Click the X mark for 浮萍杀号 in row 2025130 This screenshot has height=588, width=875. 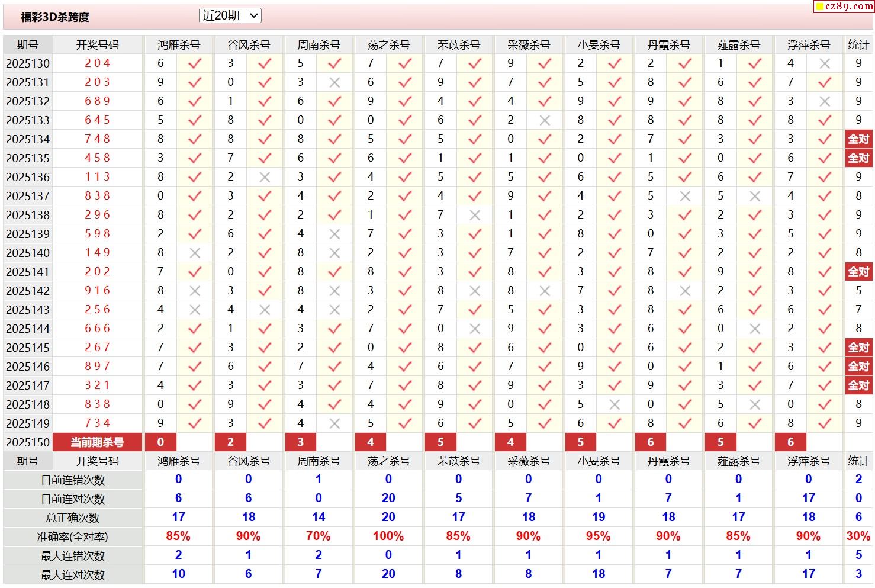825,63
